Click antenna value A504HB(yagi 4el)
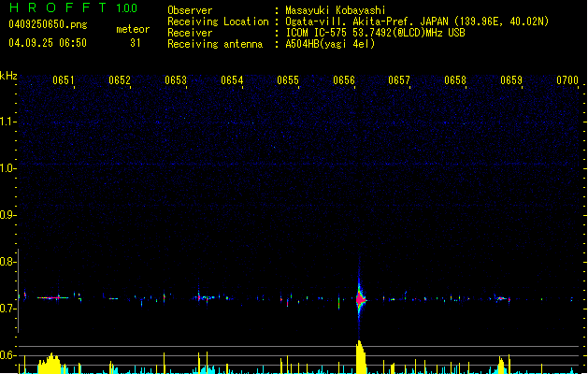 [x=330, y=44]
